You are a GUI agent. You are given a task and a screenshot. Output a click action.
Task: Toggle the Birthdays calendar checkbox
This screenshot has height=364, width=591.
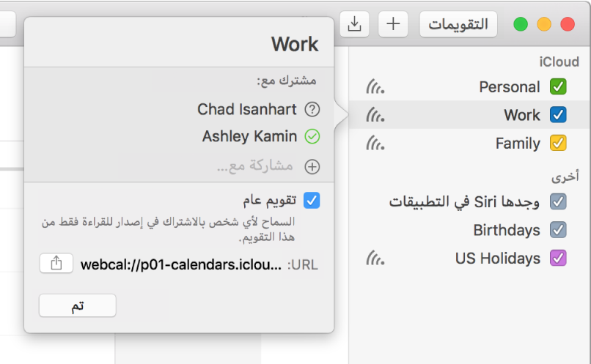(558, 230)
